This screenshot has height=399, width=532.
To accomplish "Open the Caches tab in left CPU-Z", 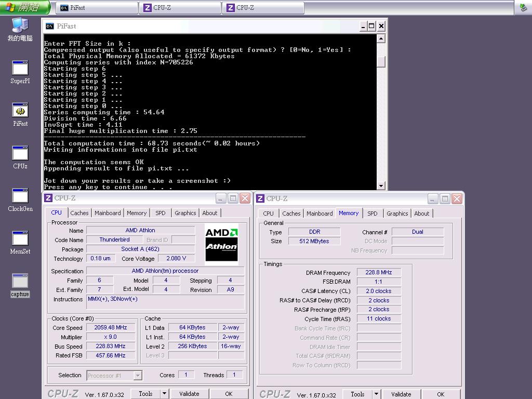I will pyautogui.click(x=79, y=213).
